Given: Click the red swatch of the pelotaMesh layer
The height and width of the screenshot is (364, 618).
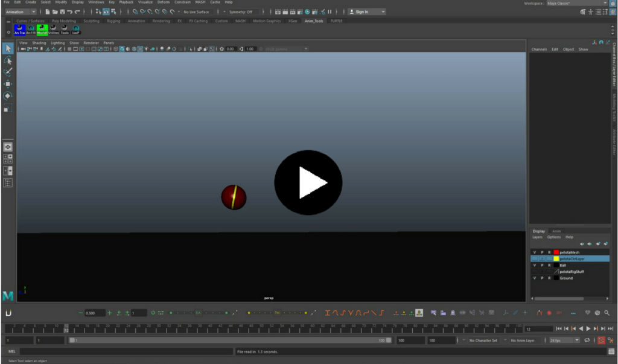Looking at the screenshot, I should pyautogui.click(x=556, y=252).
